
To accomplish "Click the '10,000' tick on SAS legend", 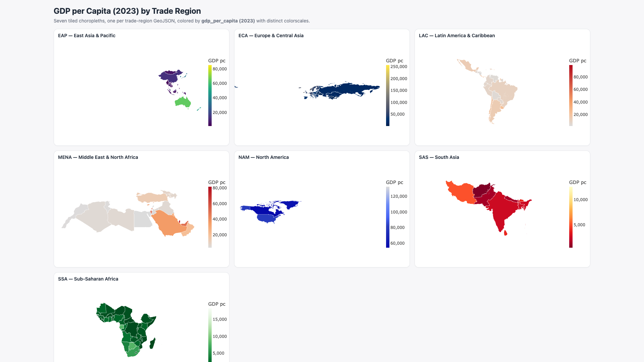I will (581, 200).
